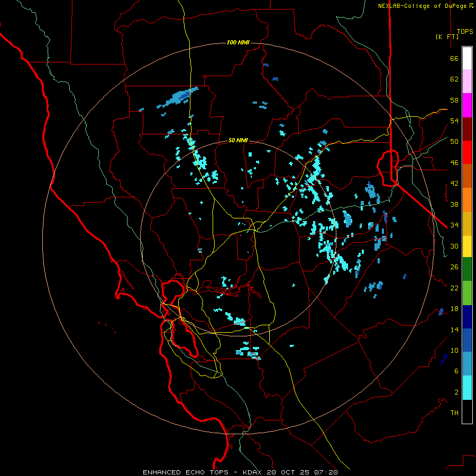Click the 42 value on the scale
476x476 pixels.
click(x=454, y=184)
